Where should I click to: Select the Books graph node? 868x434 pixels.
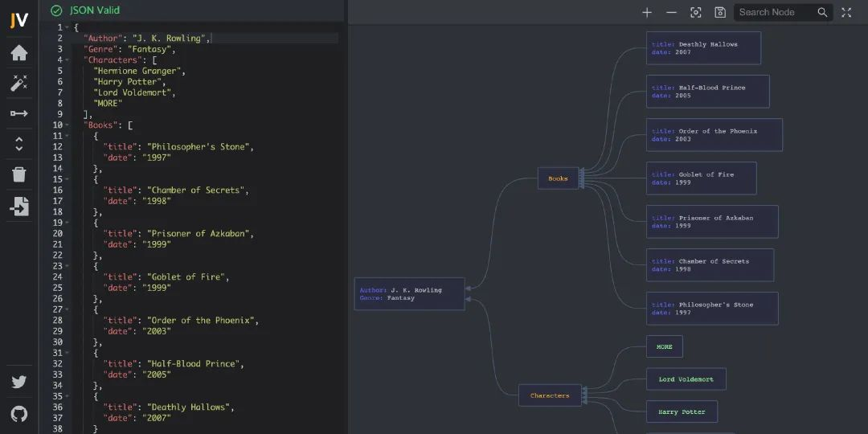click(558, 178)
